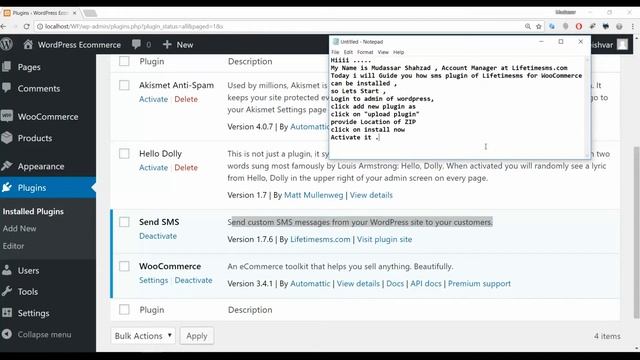
Task: Open the comments bubble icon in admin bar
Action: pos(136,44)
